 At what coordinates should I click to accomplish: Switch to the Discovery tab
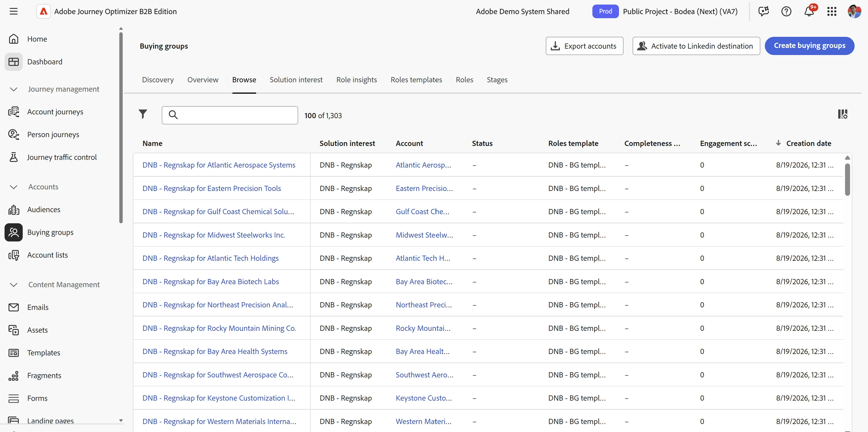pos(158,80)
